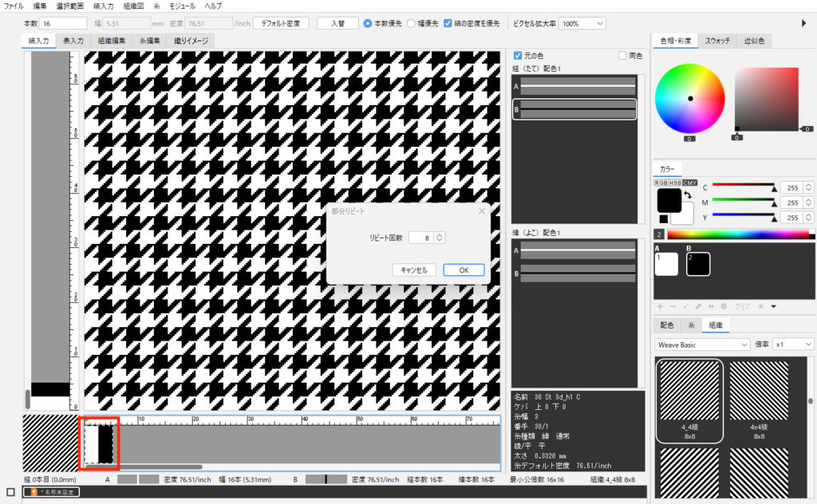
Task: Close the 部分リピート dialog with the X
Action: pos(481,211)
